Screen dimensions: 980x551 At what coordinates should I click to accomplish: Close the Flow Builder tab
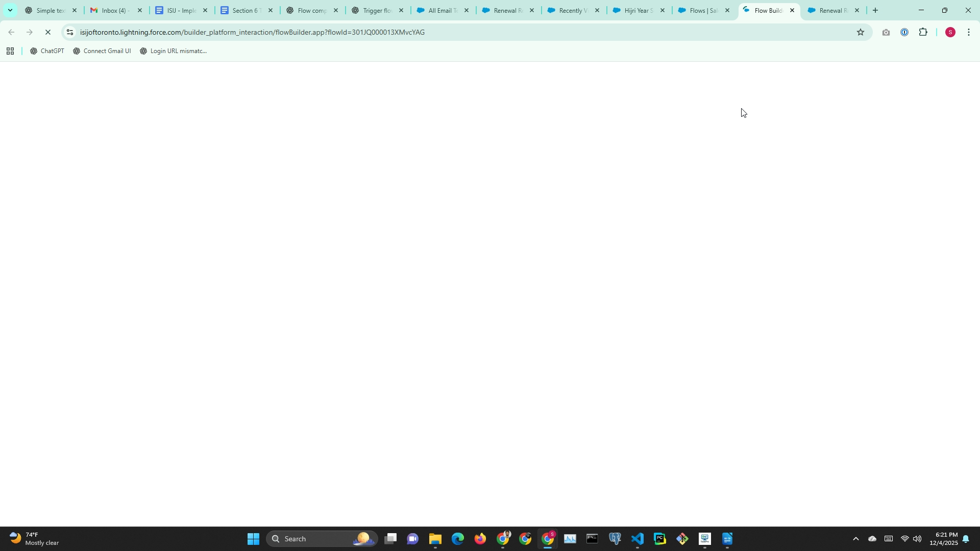pos(792,10)
